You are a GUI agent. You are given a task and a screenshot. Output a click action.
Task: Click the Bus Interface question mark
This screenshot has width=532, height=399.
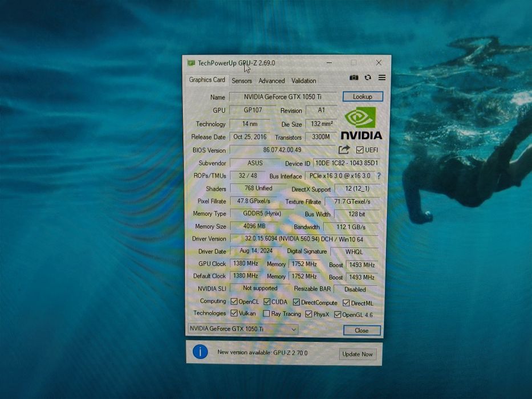pos(379,176)
